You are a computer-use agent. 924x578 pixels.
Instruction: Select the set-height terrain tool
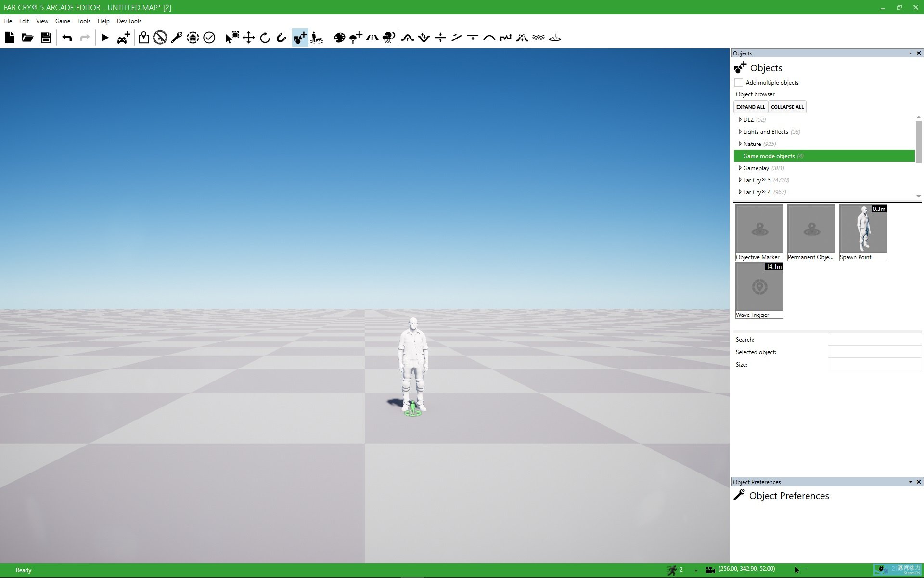coord(440,38)
